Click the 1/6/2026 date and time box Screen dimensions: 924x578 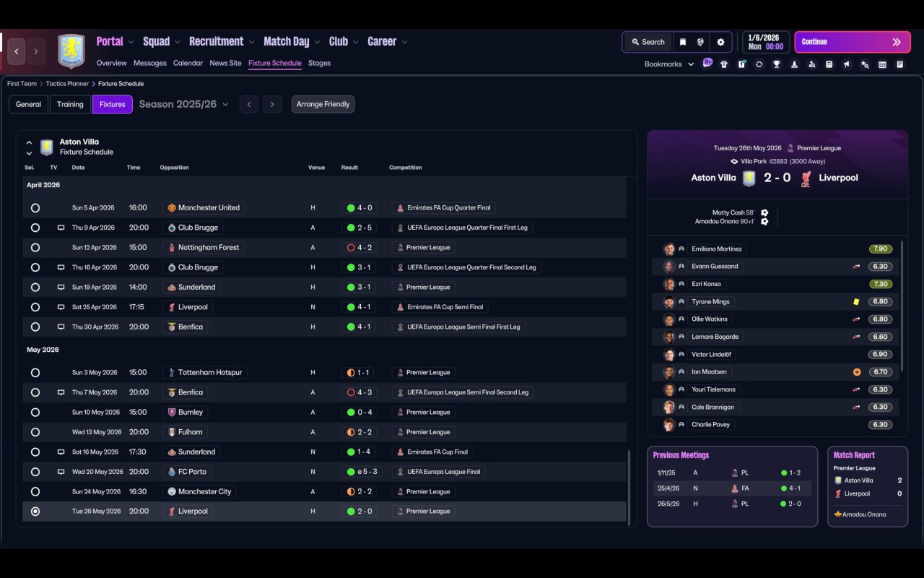click(765, 42)
